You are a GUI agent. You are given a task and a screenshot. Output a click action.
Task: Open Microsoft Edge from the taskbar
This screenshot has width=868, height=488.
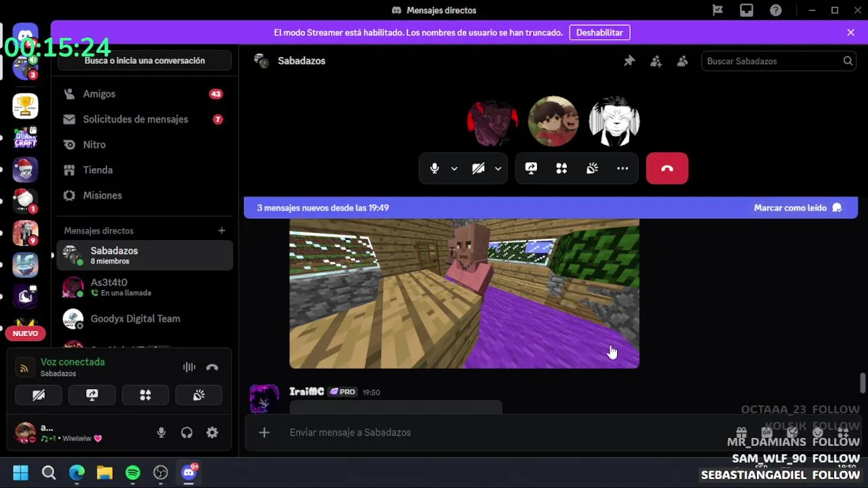[77, 472]
